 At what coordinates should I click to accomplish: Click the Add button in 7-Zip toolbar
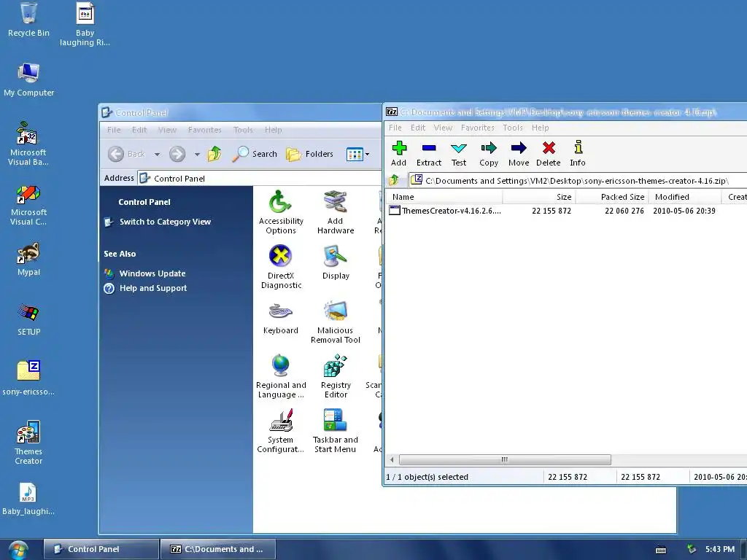point(399,153)
